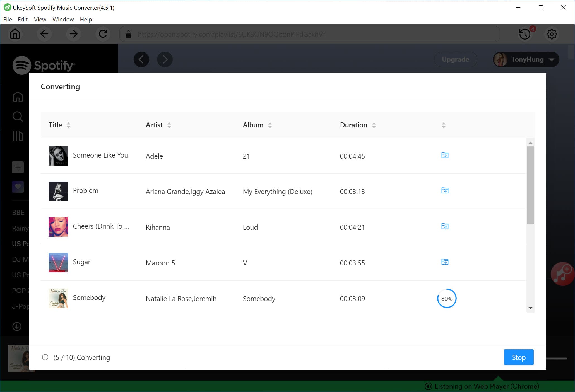Click the Somebody conversion progress indicator
The height and width of the screenshot is (392, 575).
tap(446, 299)
